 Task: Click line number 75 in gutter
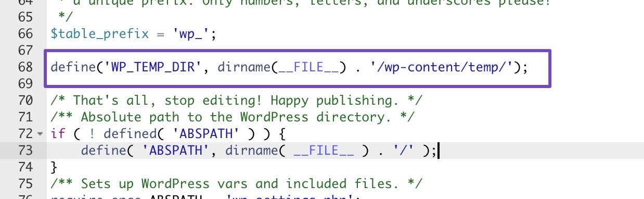25,183
